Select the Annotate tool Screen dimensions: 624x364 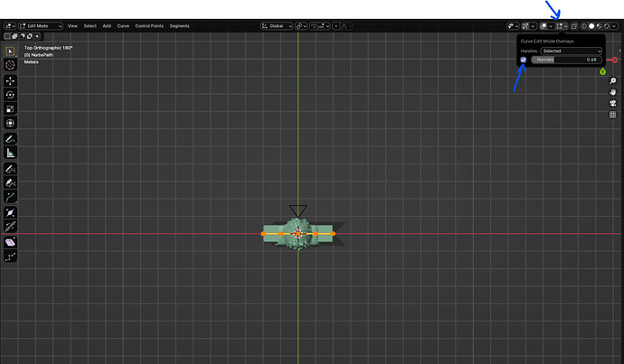10,139
